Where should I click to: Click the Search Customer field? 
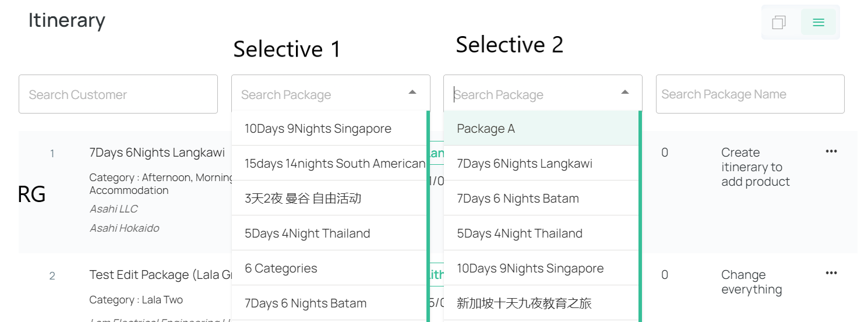(118, 94)
